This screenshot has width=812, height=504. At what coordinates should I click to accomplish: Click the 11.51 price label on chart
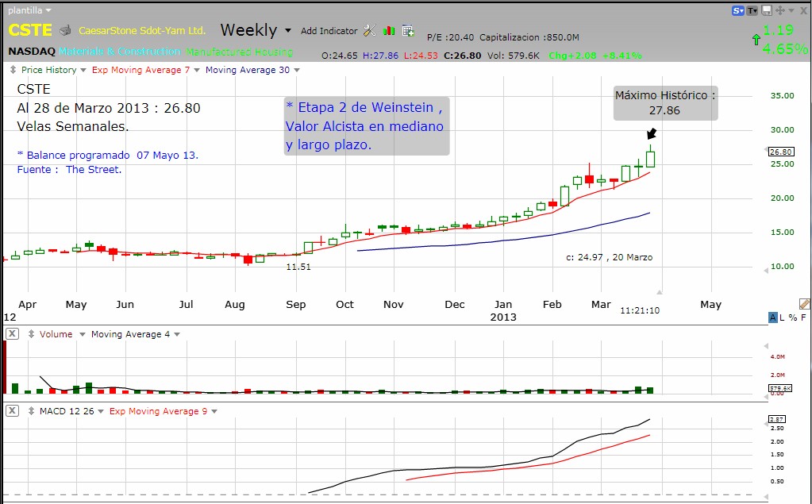pos(298,267)
